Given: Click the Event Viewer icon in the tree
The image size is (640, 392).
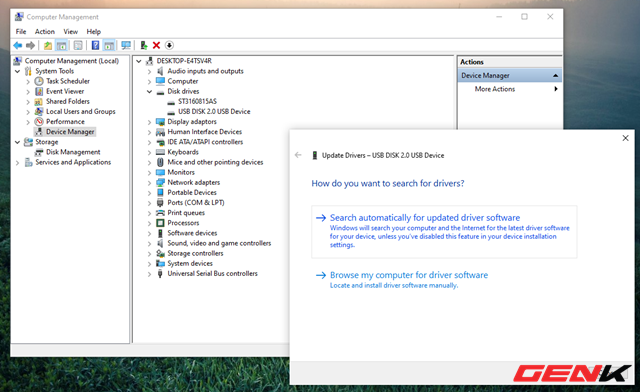Looking at the screenshot, I should click(x=39, y=91).
